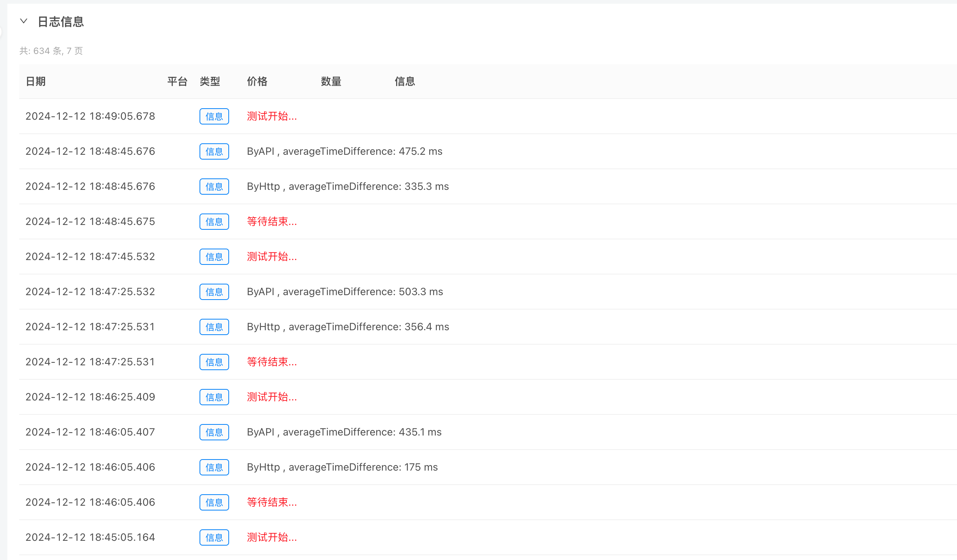Screen dimensions: 957x560
Task: Click 信息 tag on 18:47:25.532 row
Action: point(214,292)
